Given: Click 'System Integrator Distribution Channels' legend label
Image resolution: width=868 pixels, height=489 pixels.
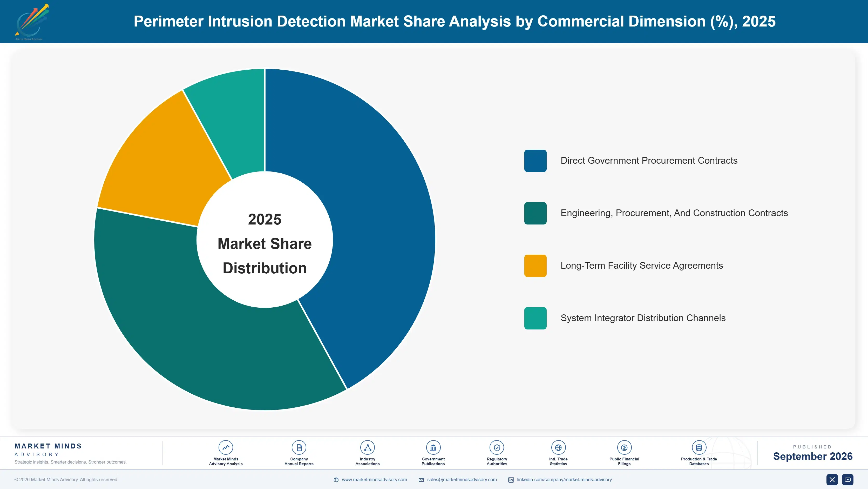Looking at the screenshot, I should point(643,318).
